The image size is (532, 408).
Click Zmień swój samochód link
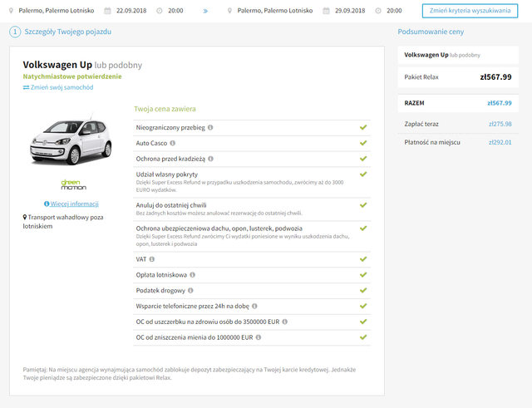(x=58, y=87)
